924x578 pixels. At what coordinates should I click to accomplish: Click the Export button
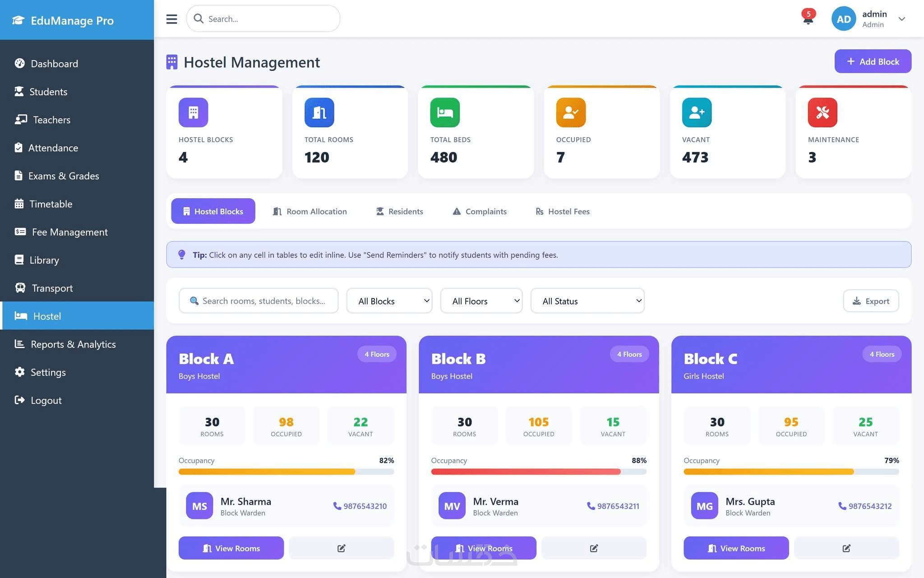(870, 301)
